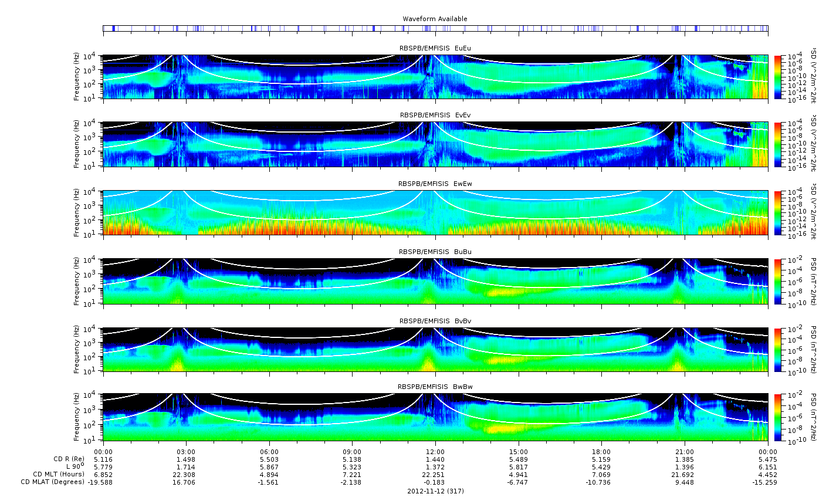Screen dimensions: 826x504
Task: Click the EvEv PSD color scale bar
Action: (x=778, y=144)
